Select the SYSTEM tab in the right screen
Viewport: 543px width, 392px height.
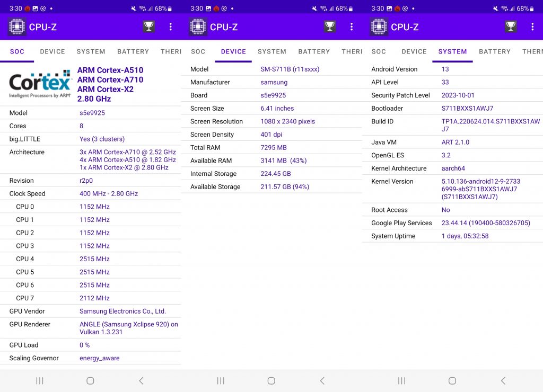[453, 51]
